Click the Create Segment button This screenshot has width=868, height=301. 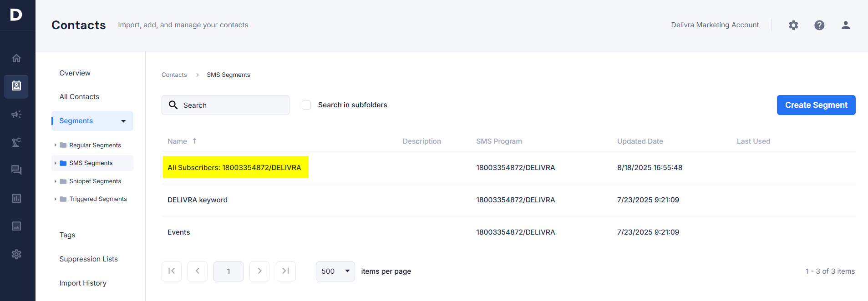[x=816, y=105]
